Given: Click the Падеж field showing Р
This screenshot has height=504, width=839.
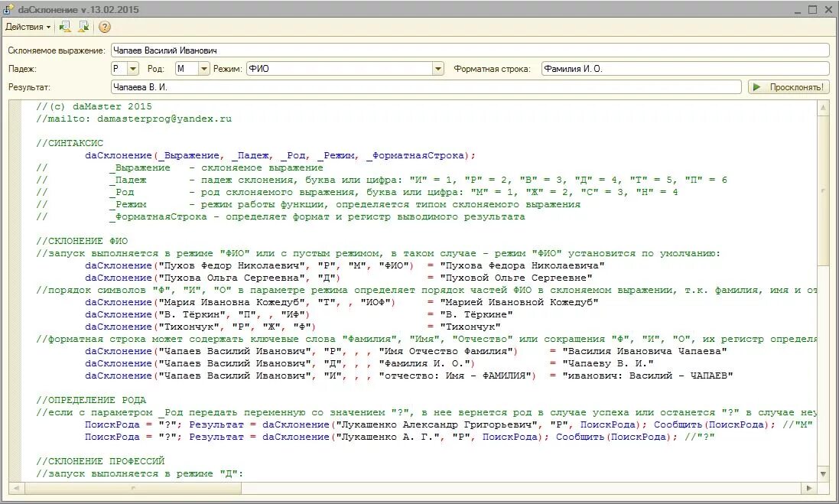Looking at the screenshot, I should pyautogui.click(x=119, y=69).
